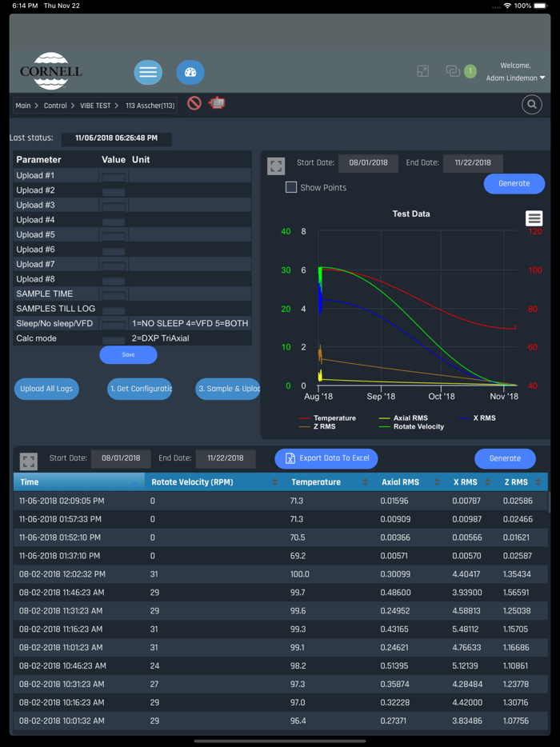Open the search magnifier icon
The image size is (560, 747).
tap(532, 104)
